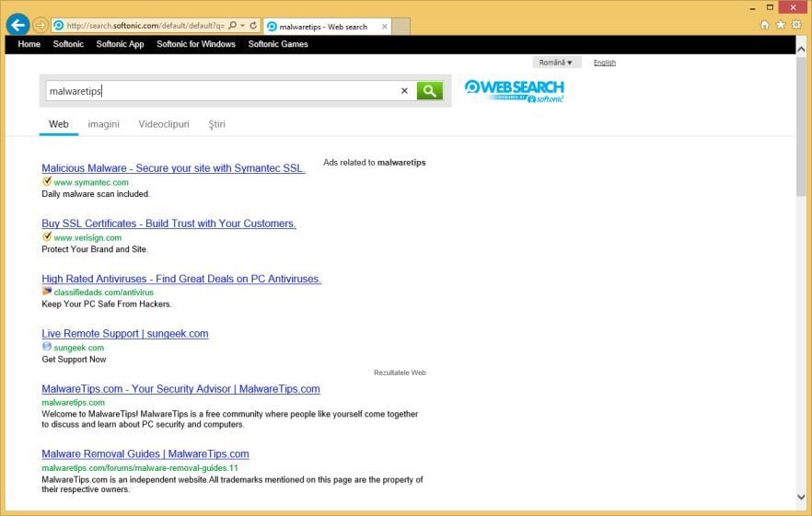Viewport: 812px width, 516px height.
Task: Open browser Tools gear icon
Action: (x=796, y=25)
